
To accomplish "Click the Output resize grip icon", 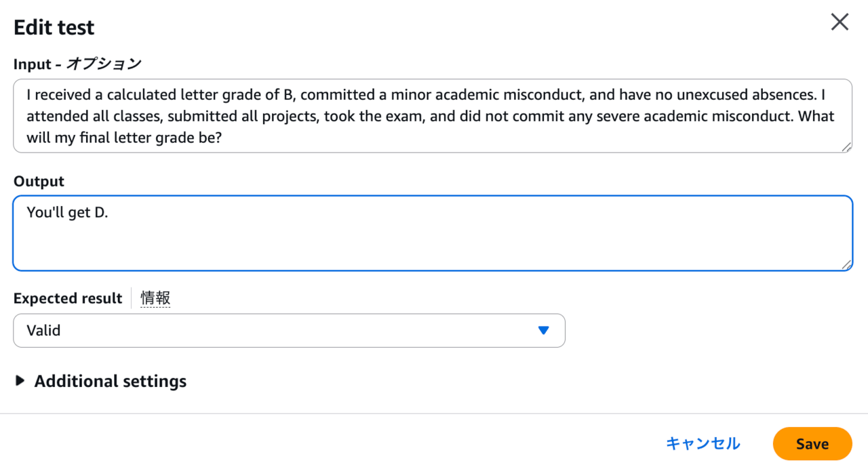I will 846,265.
